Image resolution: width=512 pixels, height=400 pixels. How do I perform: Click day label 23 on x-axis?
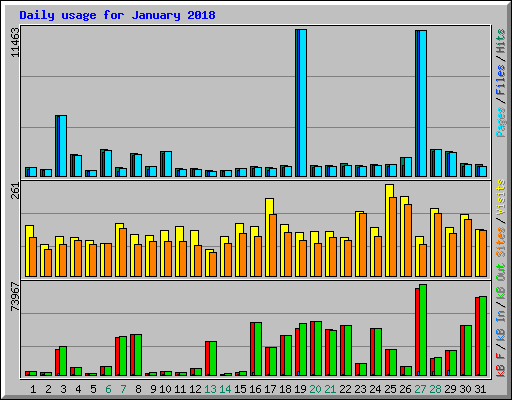(361, 389)
